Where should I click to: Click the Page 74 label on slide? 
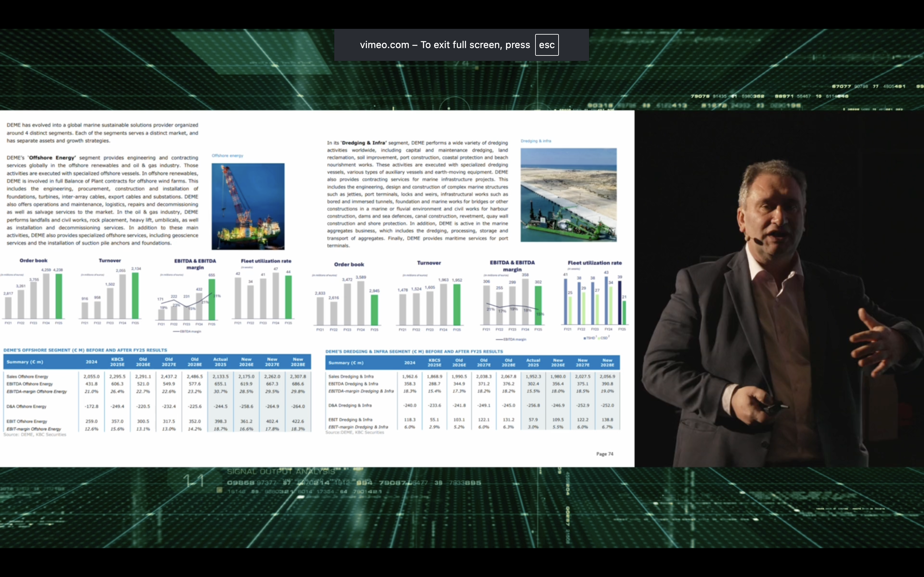click(604, 454)
